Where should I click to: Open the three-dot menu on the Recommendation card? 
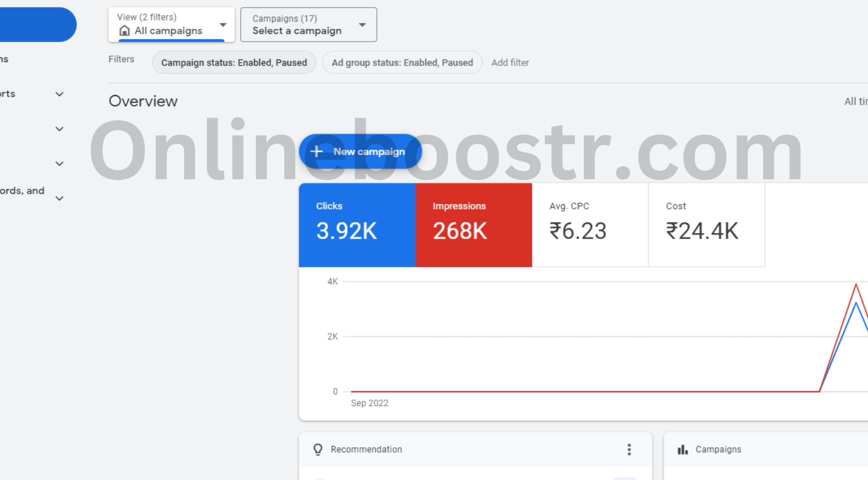[629, 449]
